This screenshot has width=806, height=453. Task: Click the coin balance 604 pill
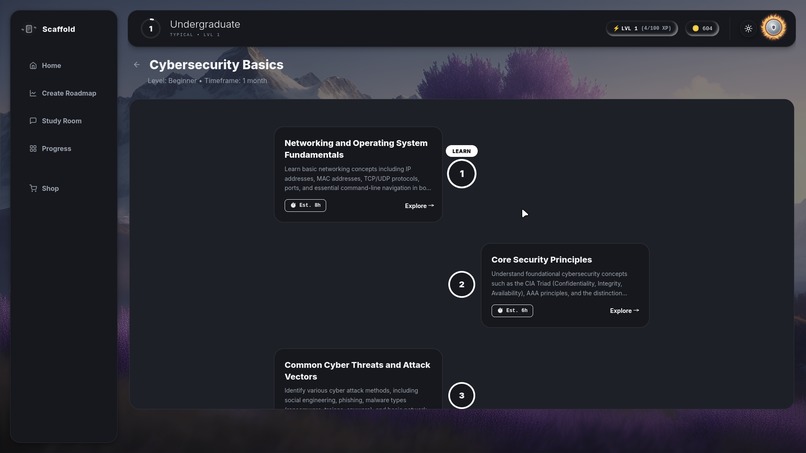pos(702,28)
